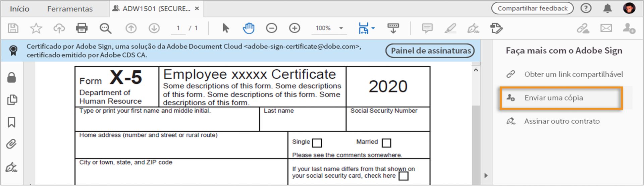Click the Add comment speech bubble icon
Screen dimensions: 644x186
coord(427,28)
